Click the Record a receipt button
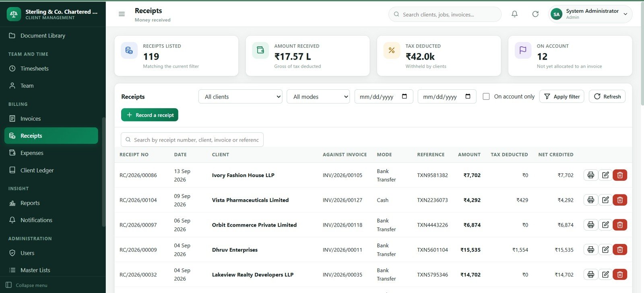Image resolution: width=644 pixels, height=293 pixels. (150, 115)
